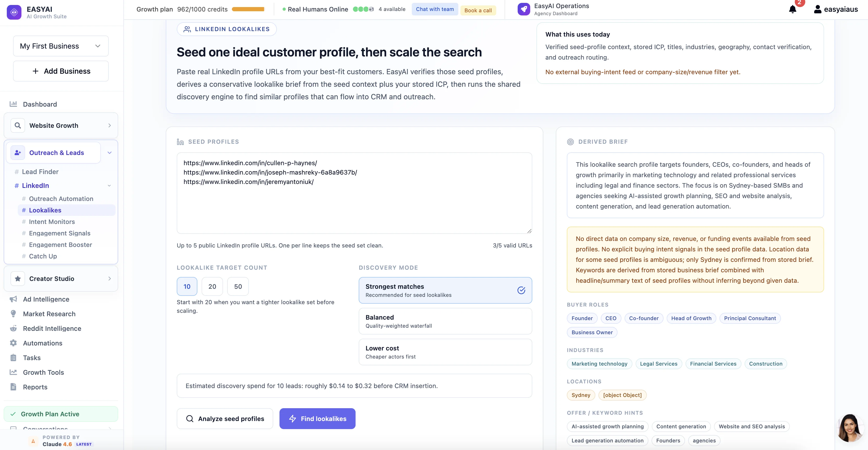Click Analyze seed profiles button
868x450 pixels.
[225, 419]
